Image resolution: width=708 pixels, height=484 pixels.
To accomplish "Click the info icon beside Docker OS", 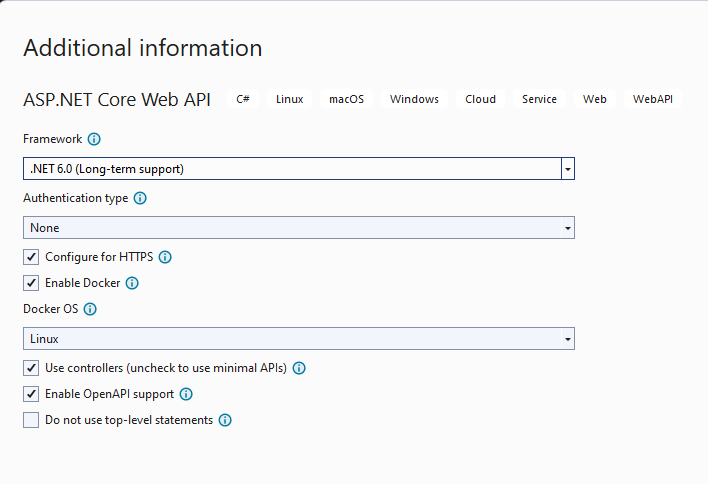I will (90, 310).
